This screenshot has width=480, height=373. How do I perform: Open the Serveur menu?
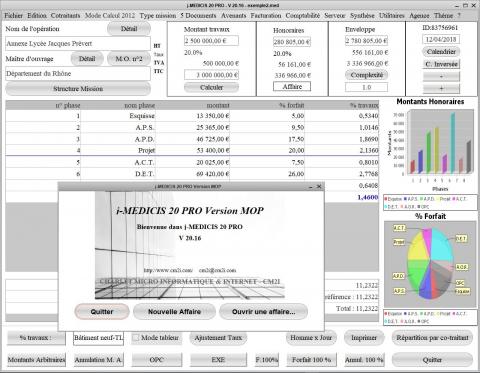335,16
